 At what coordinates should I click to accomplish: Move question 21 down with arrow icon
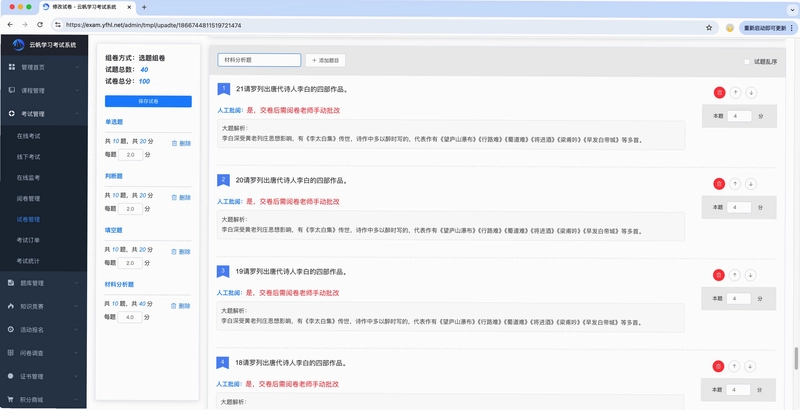[751, 92]
